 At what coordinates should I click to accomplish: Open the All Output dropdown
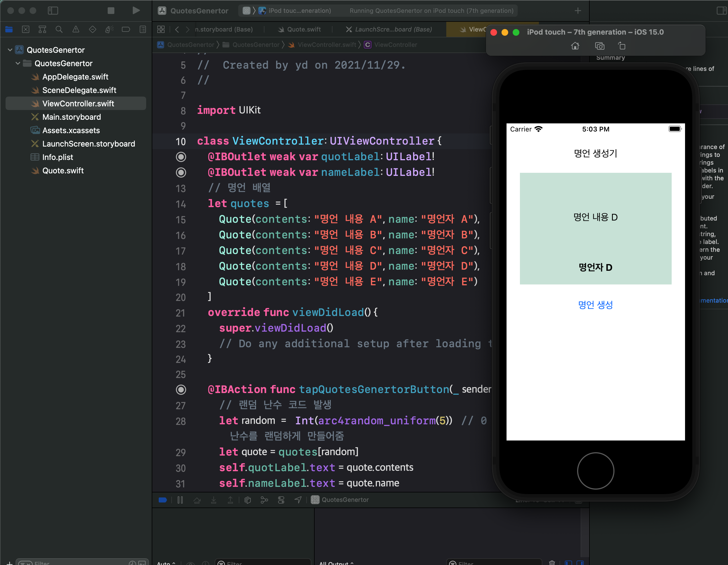(x=336, y=563)
